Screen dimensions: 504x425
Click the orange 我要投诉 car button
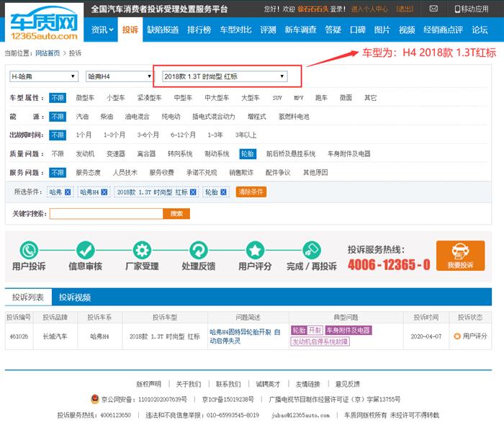(x=460, y=256)
